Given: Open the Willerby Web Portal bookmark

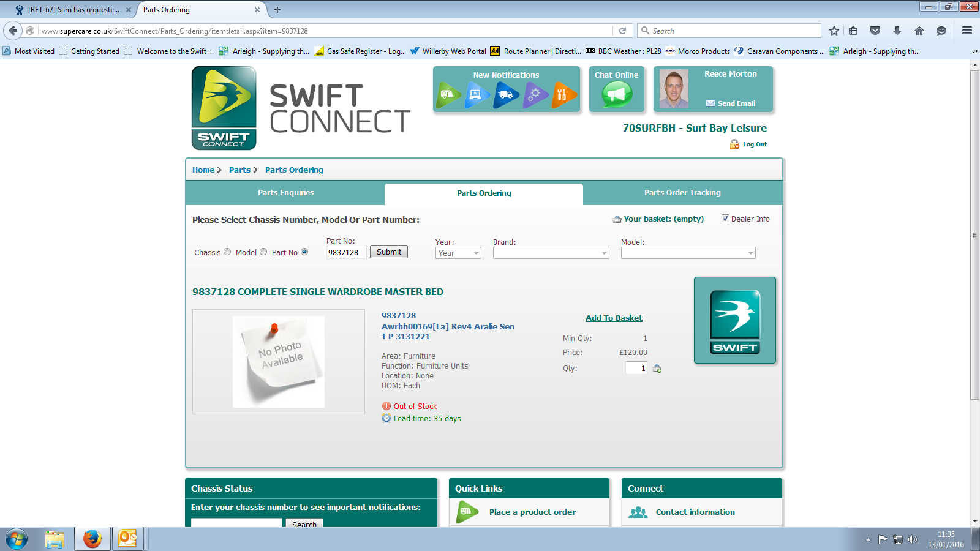Looking at the screenshot, I should 448,51.
